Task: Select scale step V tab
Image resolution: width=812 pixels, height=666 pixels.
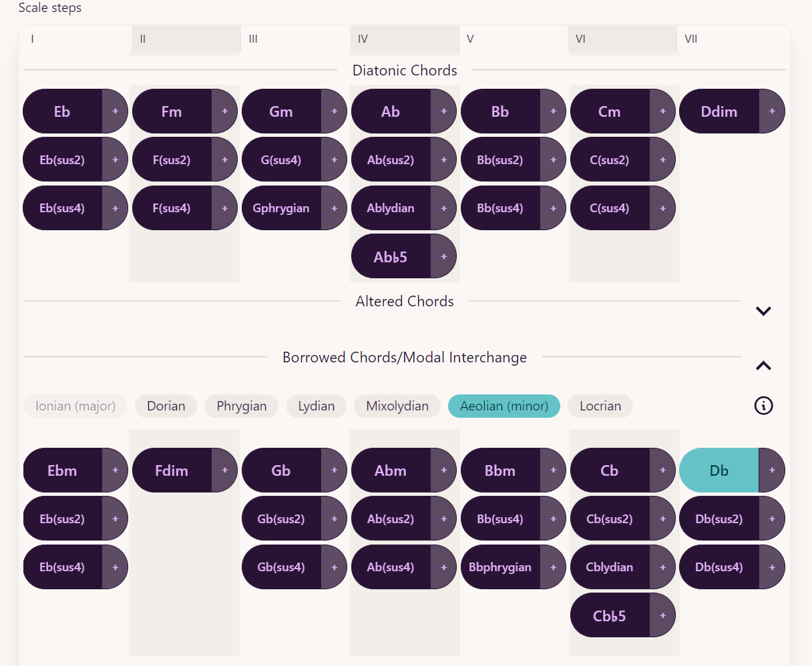Action: click(514, 39)
